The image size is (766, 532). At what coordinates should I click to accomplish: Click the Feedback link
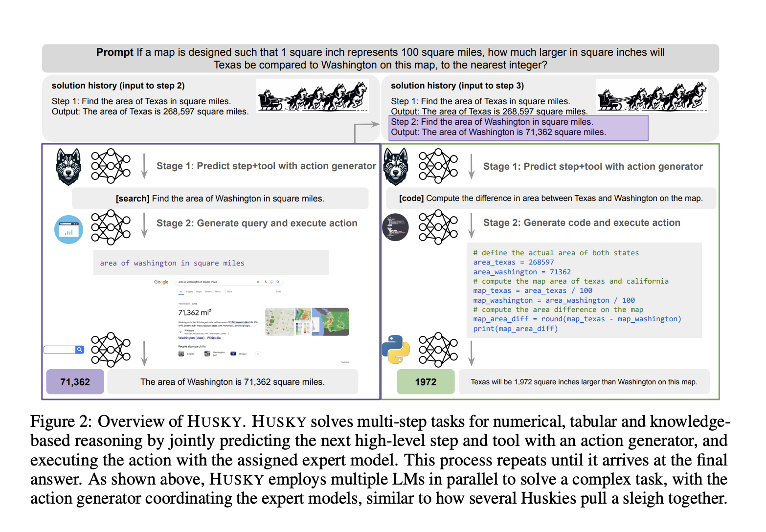pos(345,362)
